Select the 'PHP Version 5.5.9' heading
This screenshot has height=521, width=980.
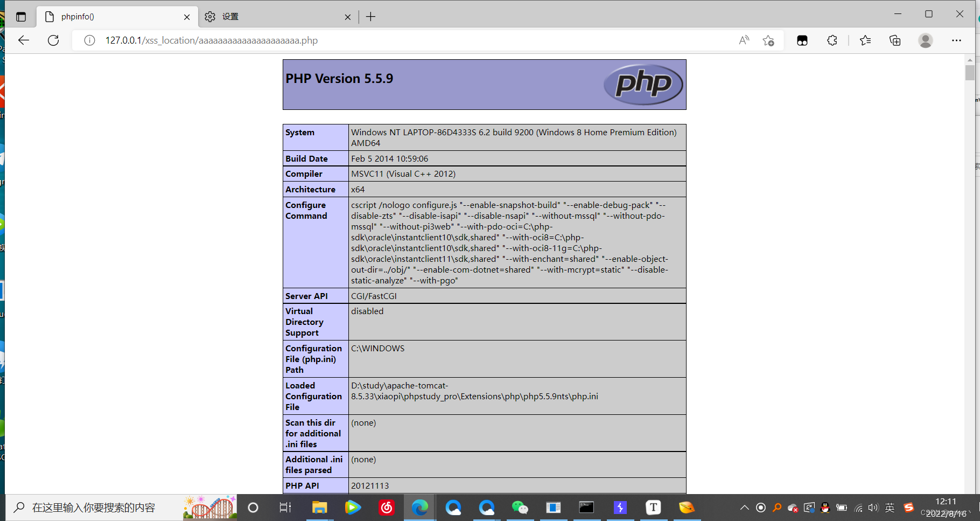[339, 79]
